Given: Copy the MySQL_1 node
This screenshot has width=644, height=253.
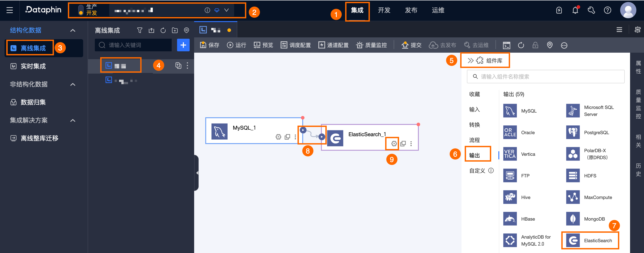Looking at the screenshot, I should 287,137.
